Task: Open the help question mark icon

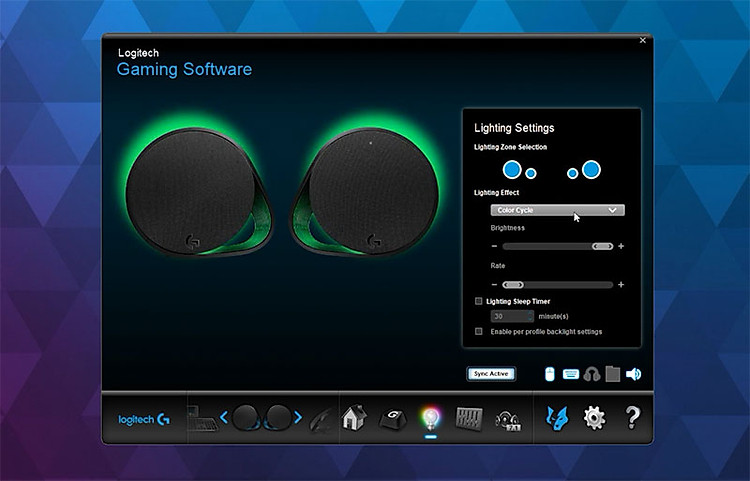Action: pos(632,417)
